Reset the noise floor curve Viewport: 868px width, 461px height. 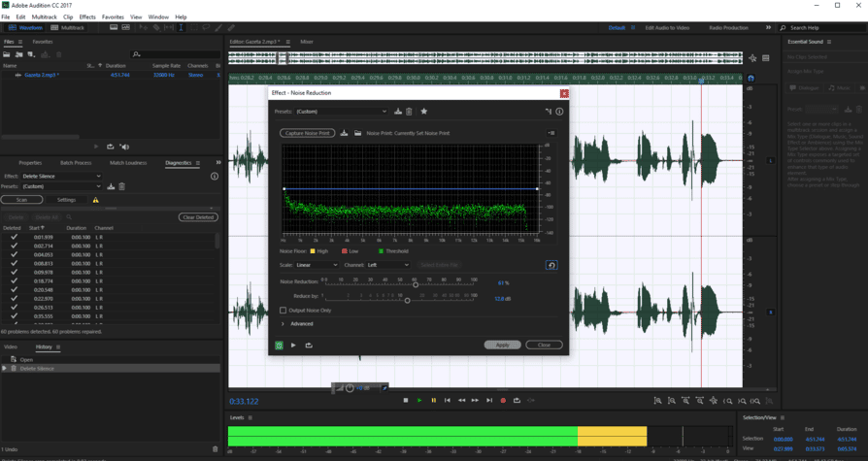[x=551, y=265]
